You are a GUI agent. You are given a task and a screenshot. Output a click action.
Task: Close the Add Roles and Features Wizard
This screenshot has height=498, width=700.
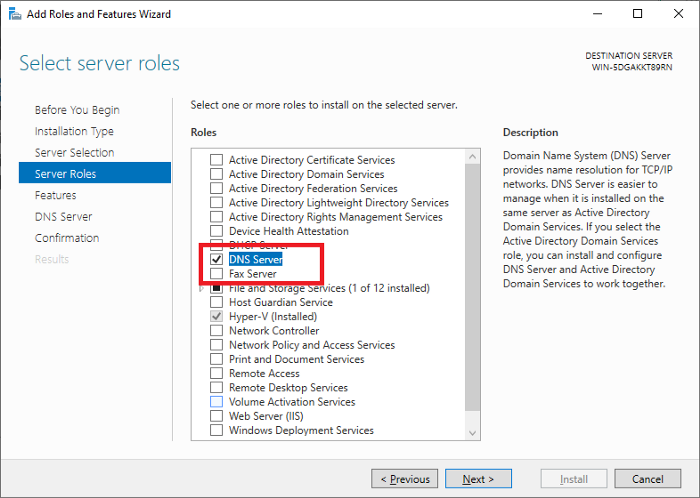(678, 14)
